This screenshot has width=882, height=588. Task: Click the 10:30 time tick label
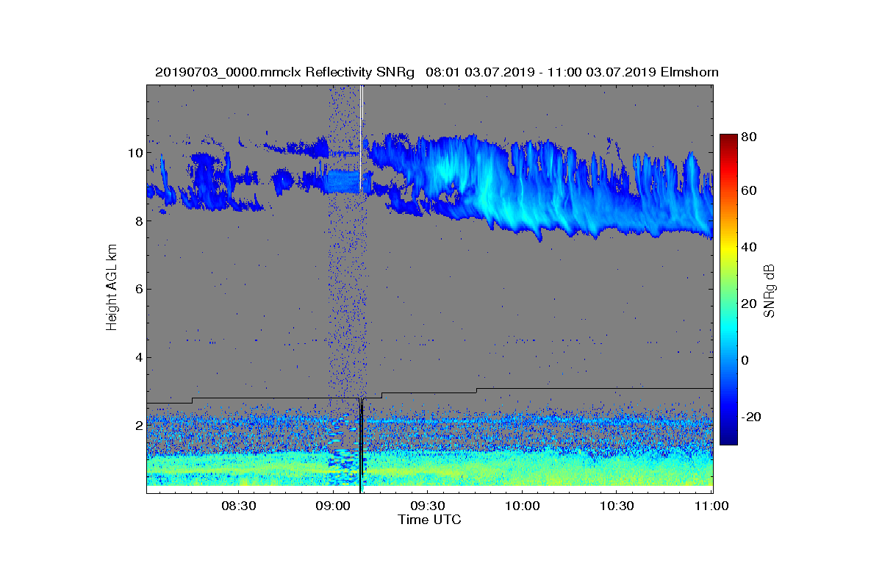tap(617, 506)
